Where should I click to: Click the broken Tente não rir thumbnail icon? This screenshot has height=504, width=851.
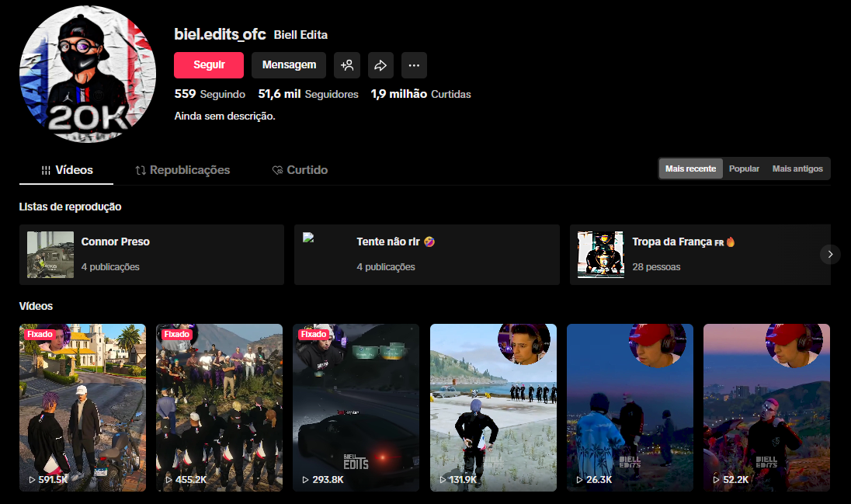(308, 238)
